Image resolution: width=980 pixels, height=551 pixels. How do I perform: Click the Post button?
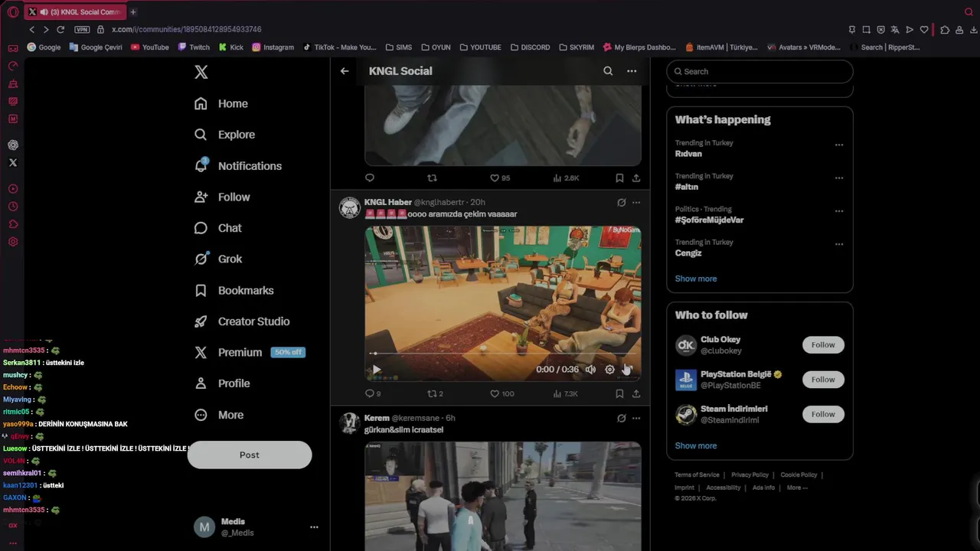pyautogui.click(x=250, y=455)
